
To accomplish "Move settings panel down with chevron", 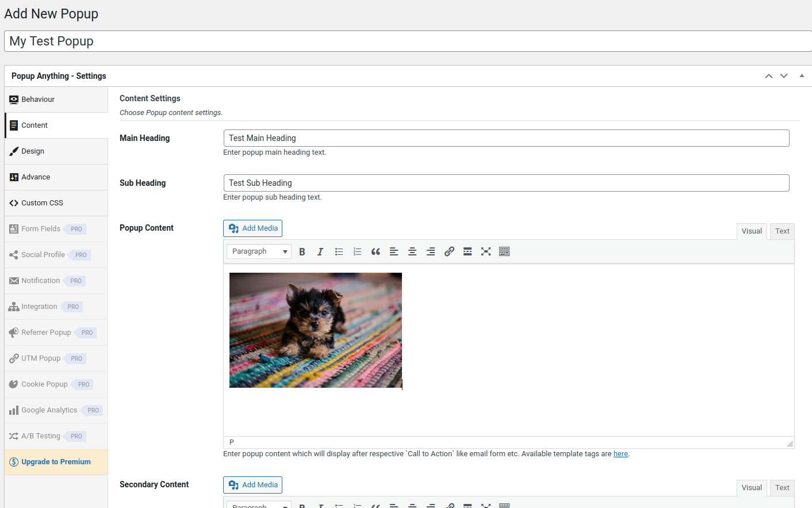I will coord(784,76).
